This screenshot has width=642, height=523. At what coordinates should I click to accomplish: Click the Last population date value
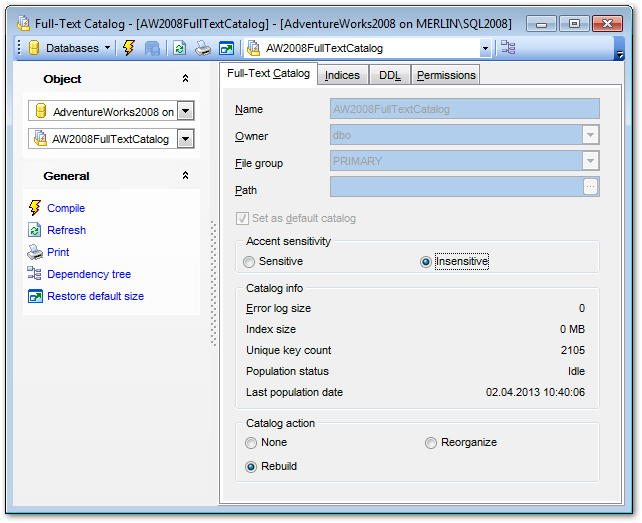coord(535,392)
